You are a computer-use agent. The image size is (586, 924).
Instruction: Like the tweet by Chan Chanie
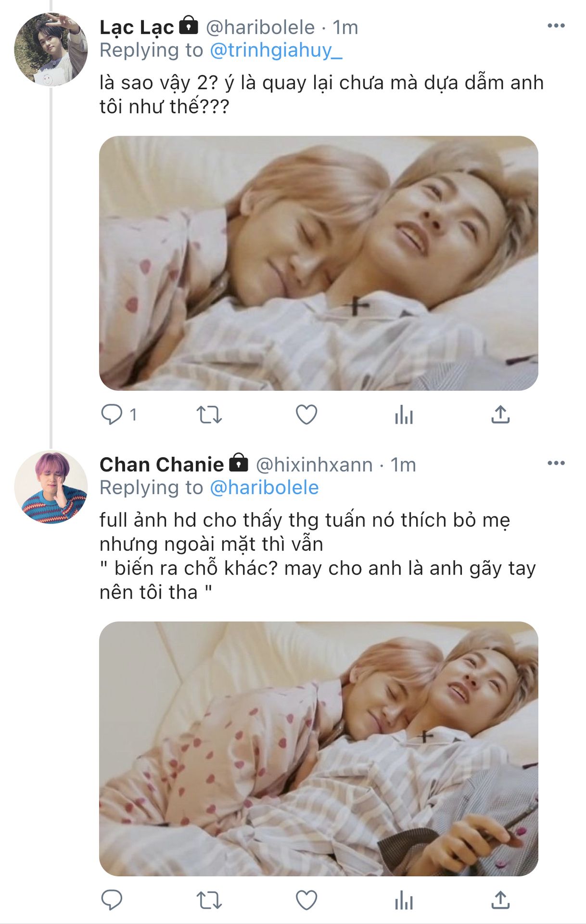pos(306,900)
